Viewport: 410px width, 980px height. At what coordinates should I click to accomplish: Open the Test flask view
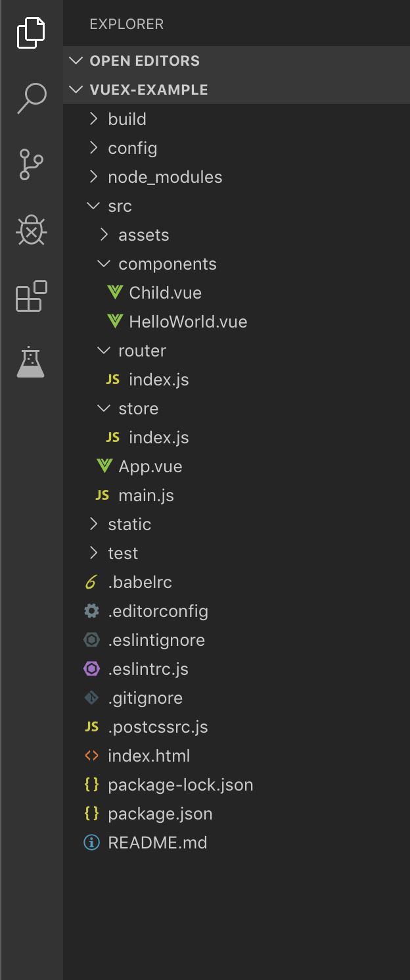click(x=31, y=362)
